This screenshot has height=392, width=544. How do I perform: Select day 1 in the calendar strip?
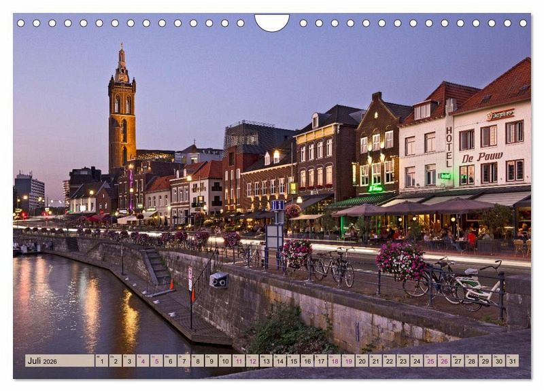(101, 361)
